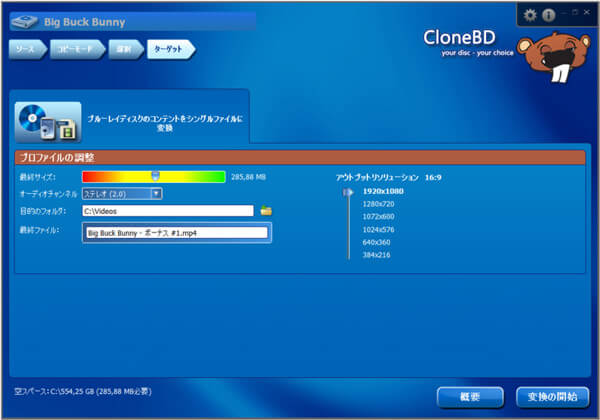Image resolution: width=600 pixels, height=420 pixels.
Task: Click the free space status text
Action: click(83, 391)
